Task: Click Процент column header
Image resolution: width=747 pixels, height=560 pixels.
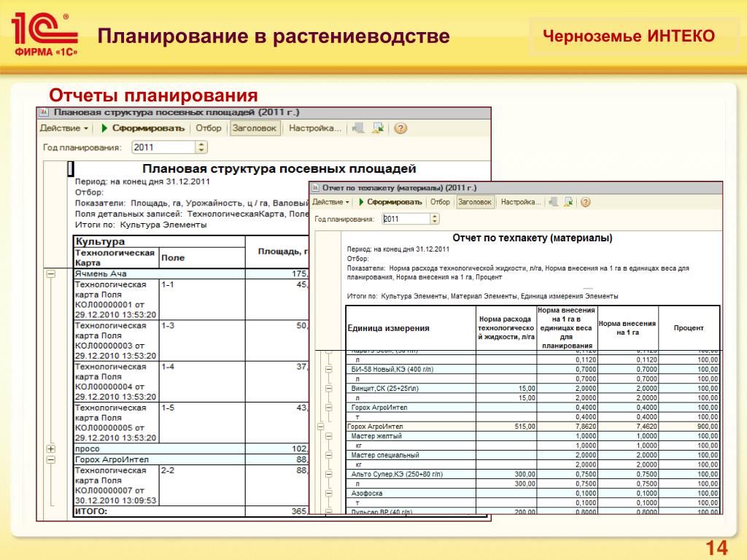Action: pos(689,328)
